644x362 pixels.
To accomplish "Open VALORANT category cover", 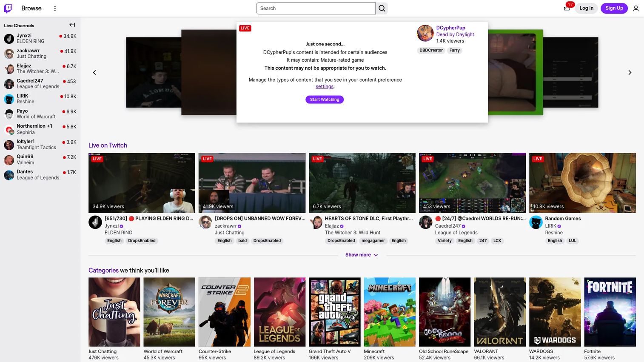I will (500, 312).
